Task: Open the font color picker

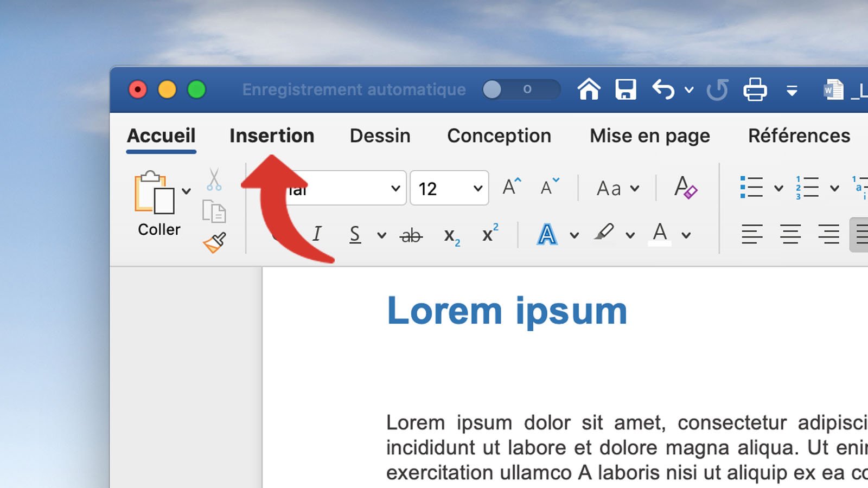Action: point(659,234)
